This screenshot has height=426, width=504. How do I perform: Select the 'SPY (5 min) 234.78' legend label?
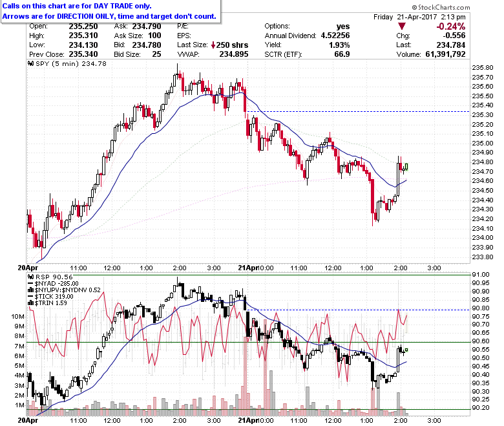pos(71,63)
